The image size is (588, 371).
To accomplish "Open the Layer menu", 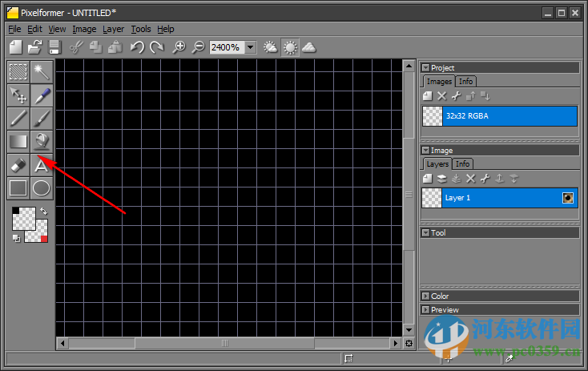I will pos(113,29).
